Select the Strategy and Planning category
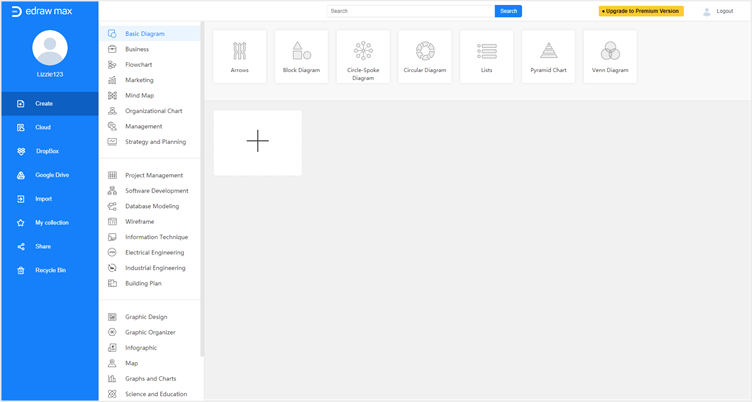This screenshot has width=752, height=402. [150, 142]
